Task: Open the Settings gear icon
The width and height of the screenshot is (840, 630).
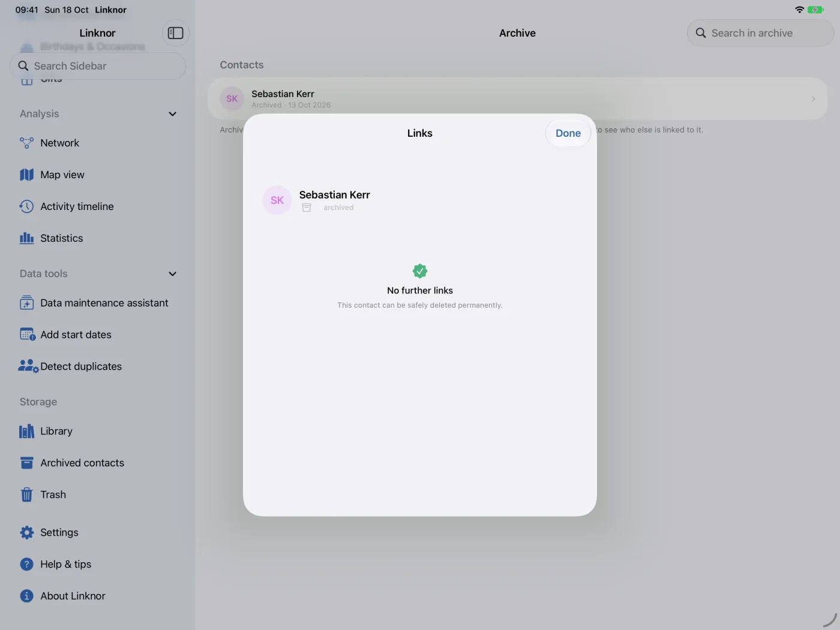Action: pyautogui.click(x=26, y=533)
